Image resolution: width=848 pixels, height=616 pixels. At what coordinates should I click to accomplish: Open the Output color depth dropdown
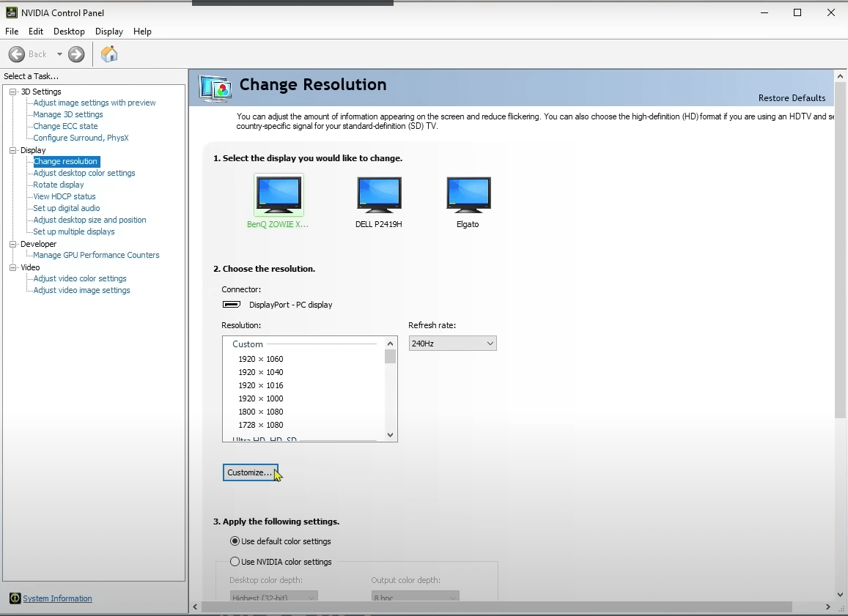coord(416,596)
